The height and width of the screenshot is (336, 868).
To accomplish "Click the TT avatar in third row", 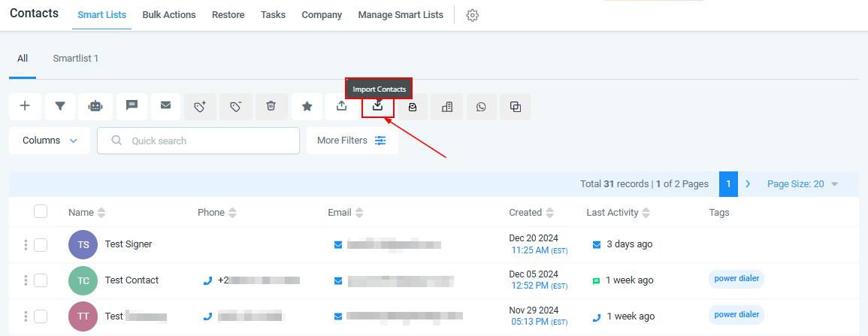I will click(x=83, y=316).
